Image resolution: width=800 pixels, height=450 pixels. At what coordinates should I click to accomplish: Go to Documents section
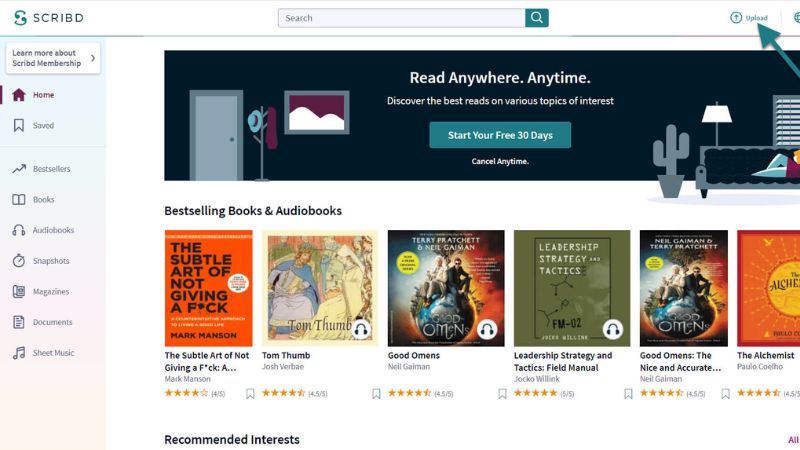[53, 322]
